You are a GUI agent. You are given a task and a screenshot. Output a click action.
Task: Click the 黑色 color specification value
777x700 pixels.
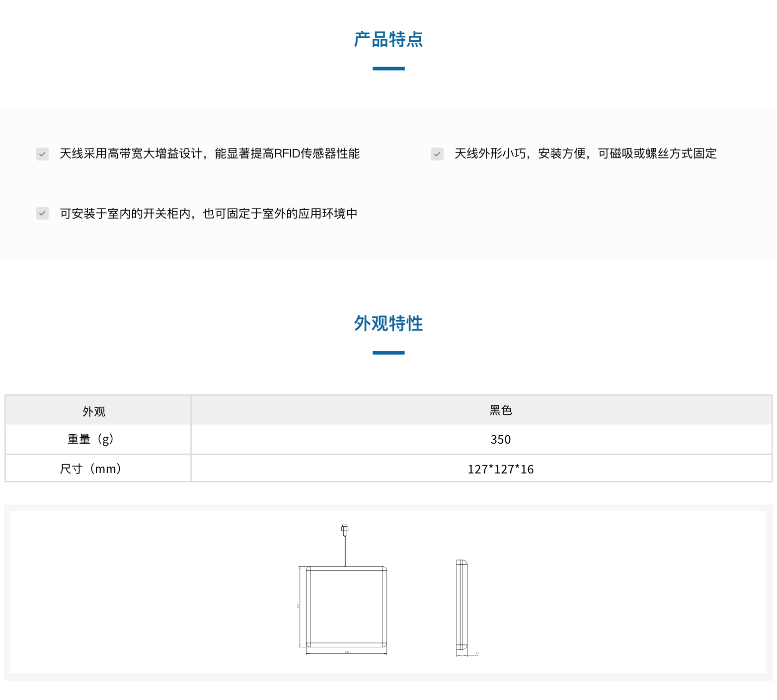(x=501, y=410)
